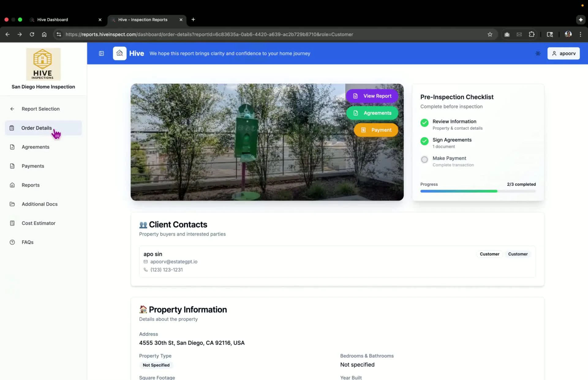This screenshot has height=380, width=588.
Task: Open the Payments sidebar item
Action: tap(43, 166)
